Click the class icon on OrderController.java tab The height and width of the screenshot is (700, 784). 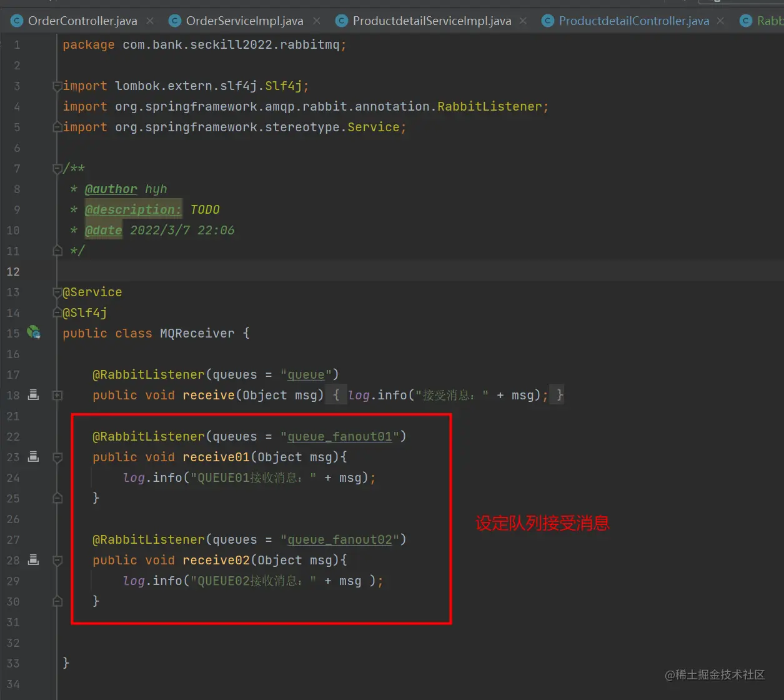[x=17, y=21]
